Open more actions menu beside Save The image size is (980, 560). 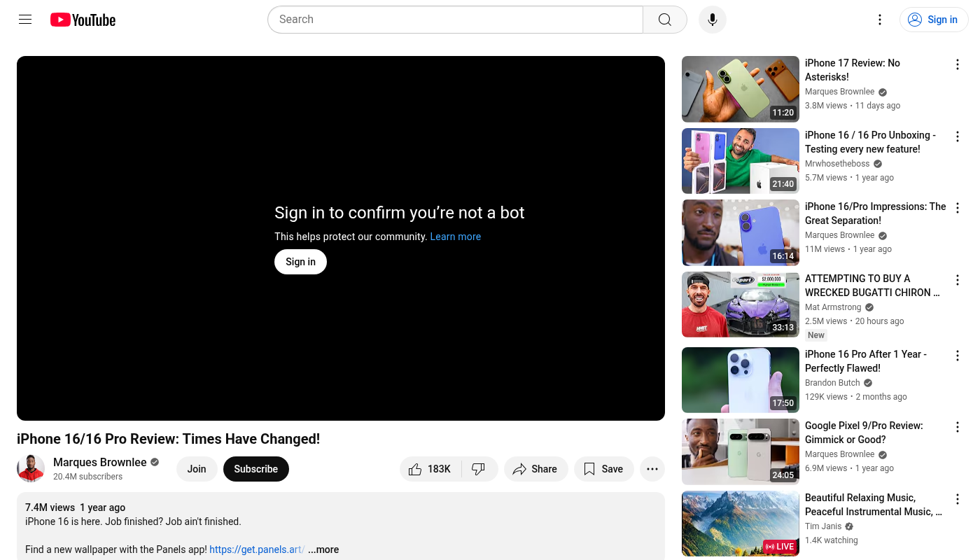pyautogui.click(x=652, y=469)
